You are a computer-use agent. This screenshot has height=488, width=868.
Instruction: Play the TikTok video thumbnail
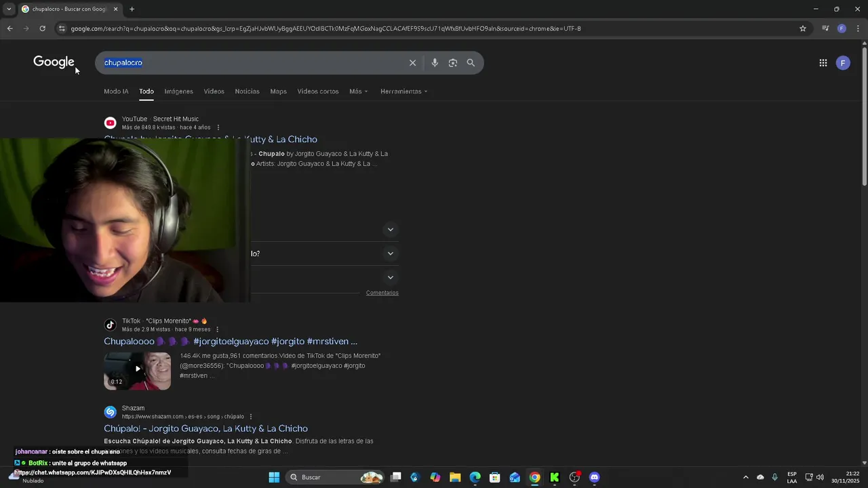tap(138, 371)
